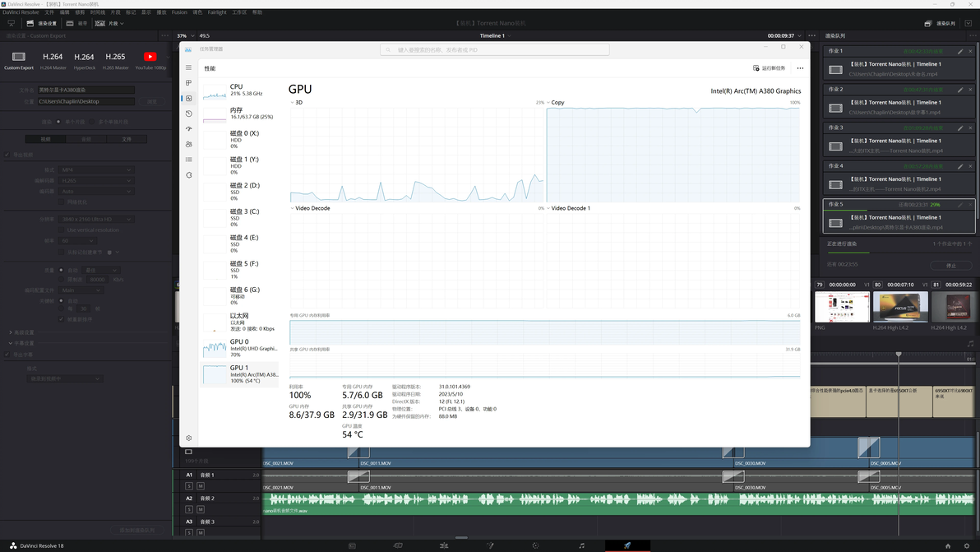The image size is (980, 552).
Task: Open Task Manager settings gear
Action: (x=189, y=438)
